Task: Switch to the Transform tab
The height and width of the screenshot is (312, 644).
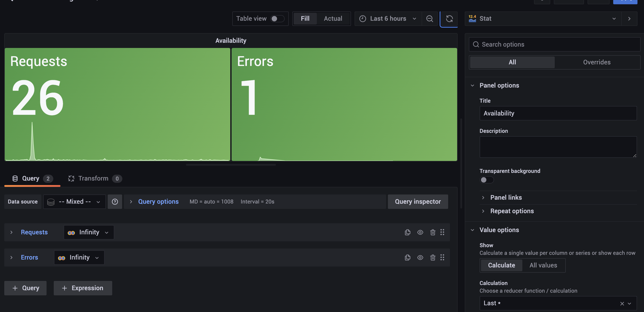Action: coord(94,178)
